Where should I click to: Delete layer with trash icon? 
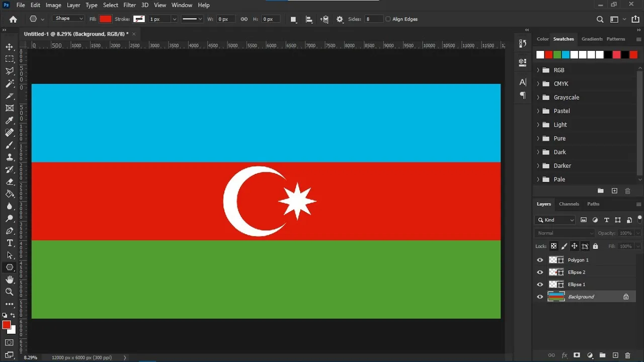(x=627, y=355)
